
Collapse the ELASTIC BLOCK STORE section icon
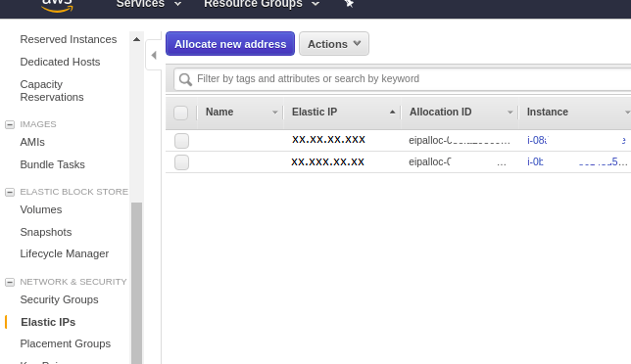(x=10, y=192)
